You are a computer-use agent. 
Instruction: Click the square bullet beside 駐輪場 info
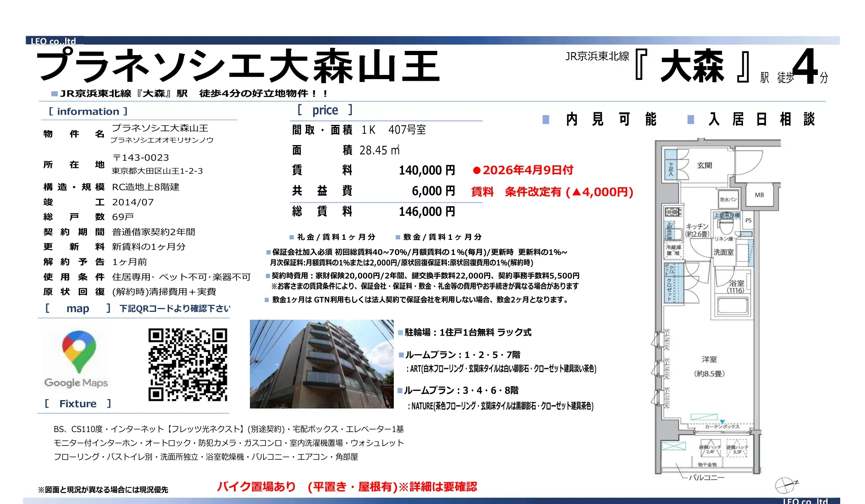point(401,332)
